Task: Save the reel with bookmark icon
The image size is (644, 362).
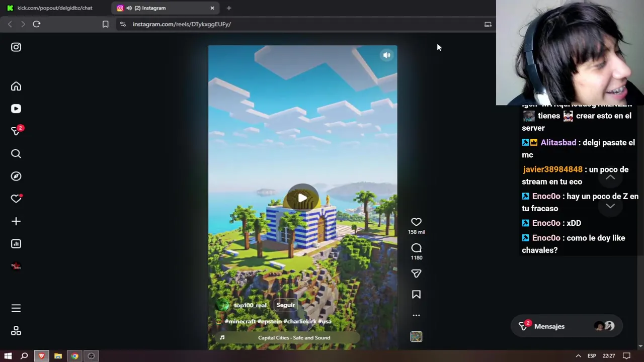Action: pos(416,295)
